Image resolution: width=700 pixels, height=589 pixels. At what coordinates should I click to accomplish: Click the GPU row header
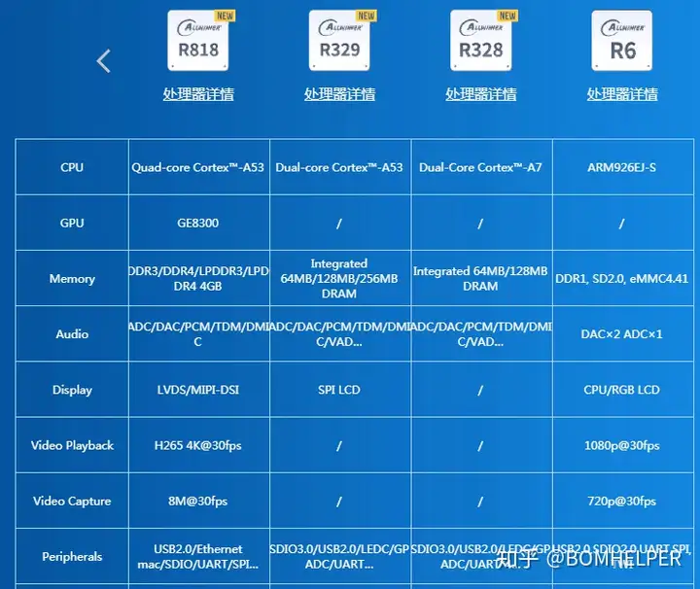tap(72, 223)
